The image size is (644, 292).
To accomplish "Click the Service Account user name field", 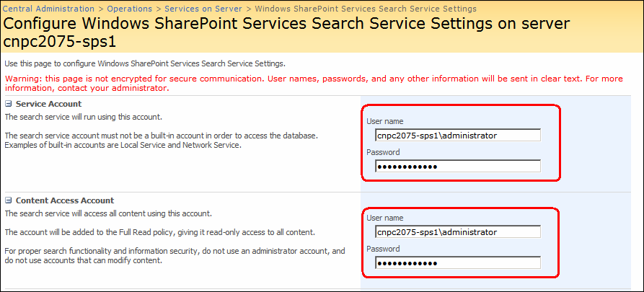I will 457,135.
